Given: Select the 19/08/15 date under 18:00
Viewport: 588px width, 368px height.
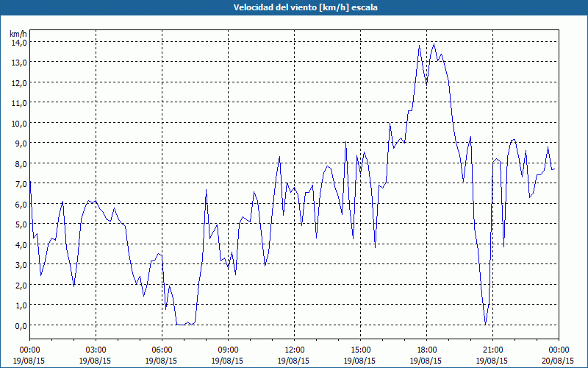Looking at the screenshot, I should coord(426,361).
